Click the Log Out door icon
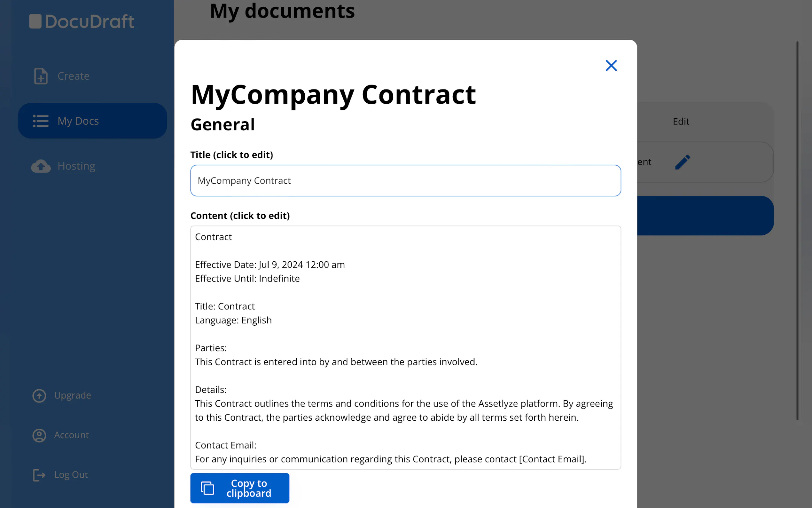 pos(39,475)
